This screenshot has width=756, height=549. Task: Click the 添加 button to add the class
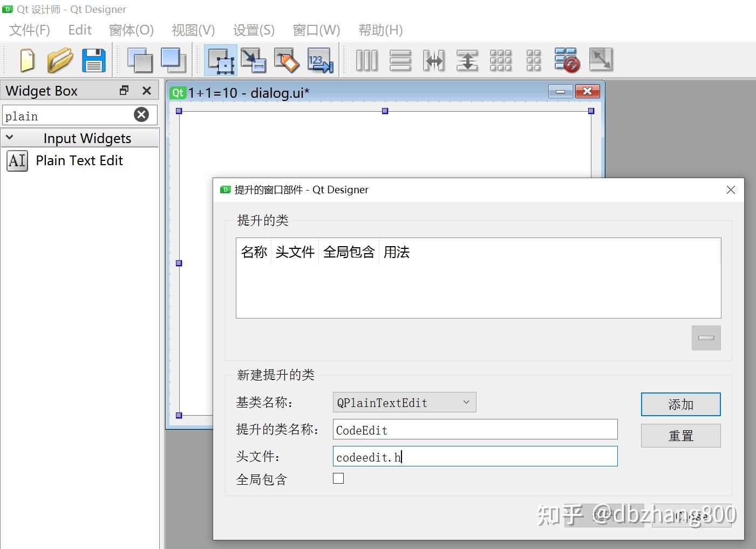[x=680, y=404]
